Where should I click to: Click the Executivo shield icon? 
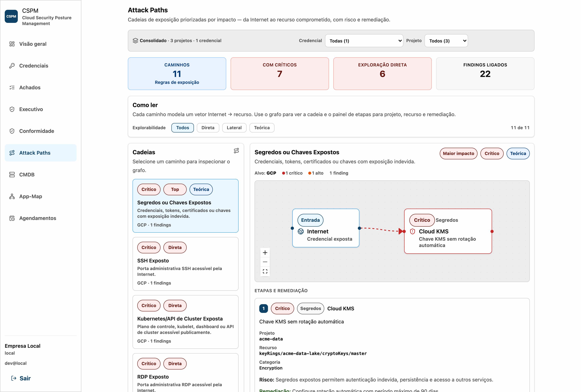[12, 109]
